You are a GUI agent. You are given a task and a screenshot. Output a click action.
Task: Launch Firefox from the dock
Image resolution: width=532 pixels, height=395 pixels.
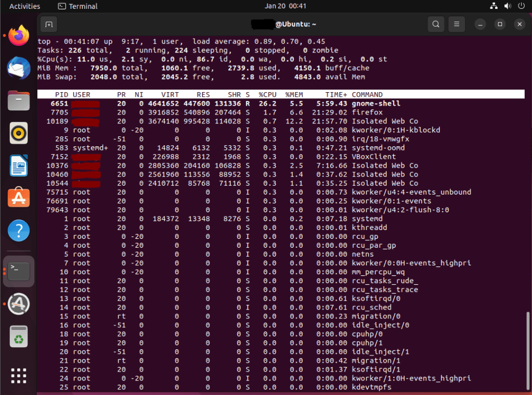coord(19,35)
